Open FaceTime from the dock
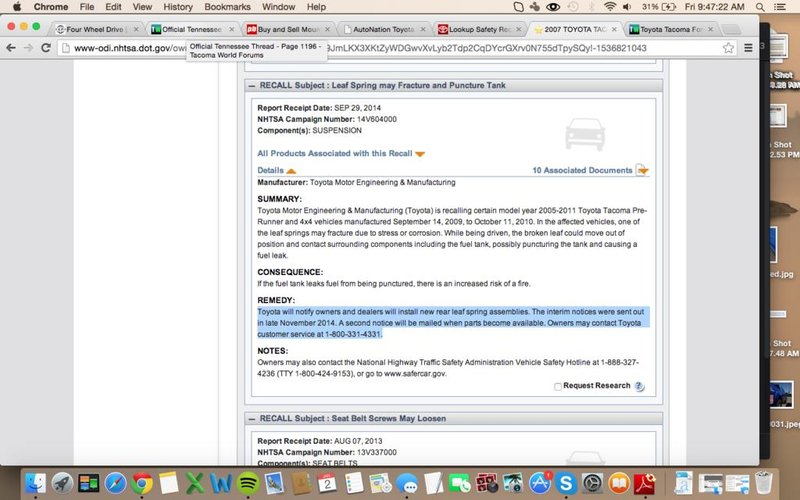800x500 pixels. click(460, 483)
